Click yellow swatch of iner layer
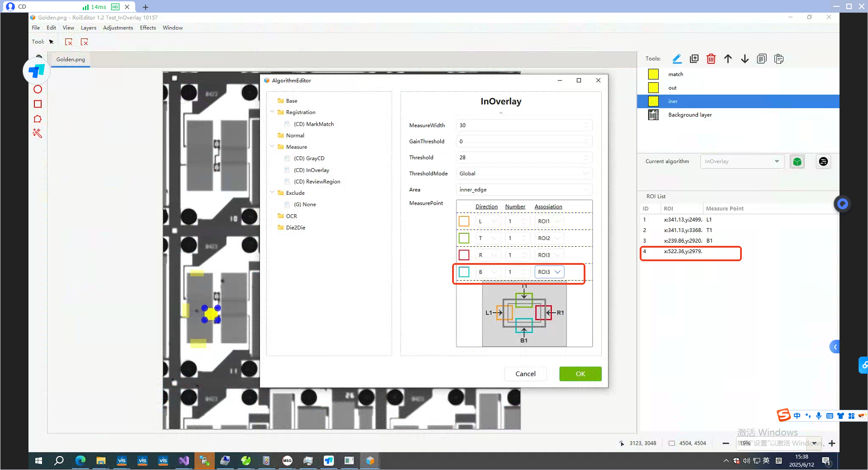The width and height of the screenshot is (868, 470). click(x=653, y=101)
